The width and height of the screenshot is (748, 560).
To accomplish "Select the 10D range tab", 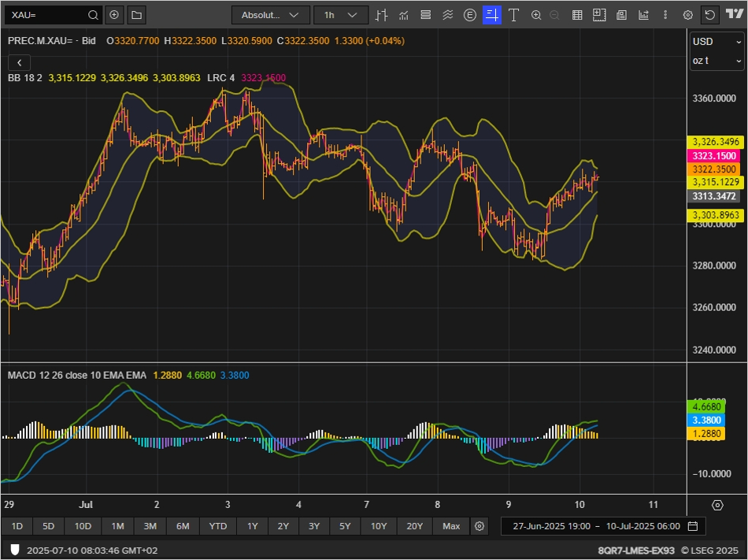I will click(83, 526).
